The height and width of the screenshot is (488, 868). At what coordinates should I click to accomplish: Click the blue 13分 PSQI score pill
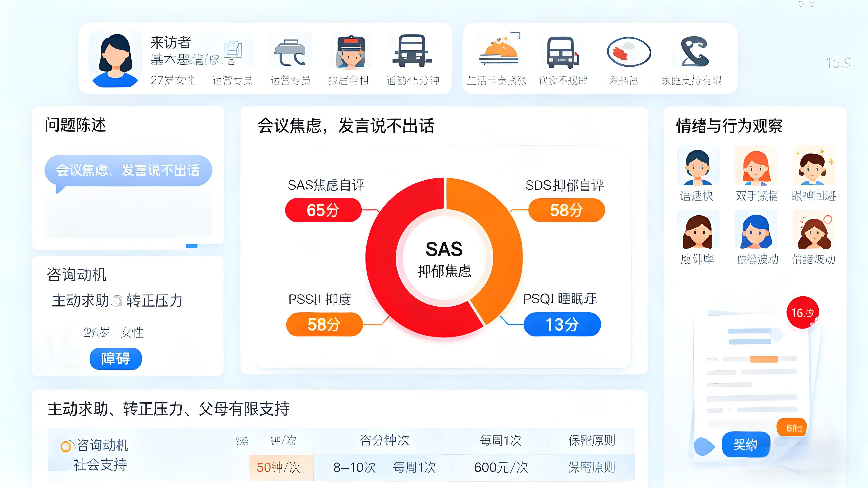(562, 324)
